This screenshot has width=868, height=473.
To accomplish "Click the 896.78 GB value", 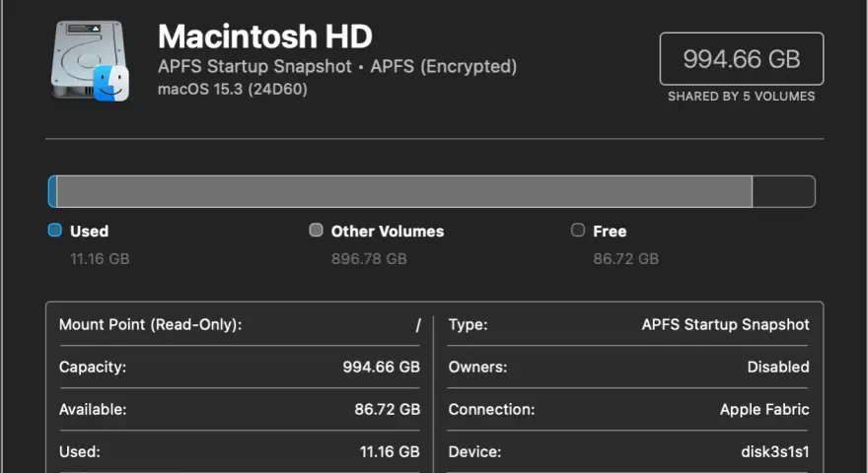I will click(369, 259).
